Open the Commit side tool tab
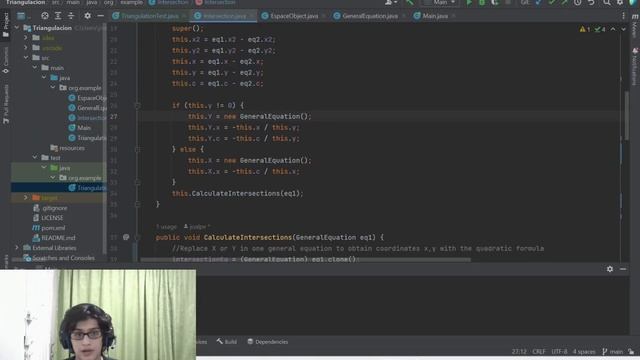640x360 pixels. point(6,60)
